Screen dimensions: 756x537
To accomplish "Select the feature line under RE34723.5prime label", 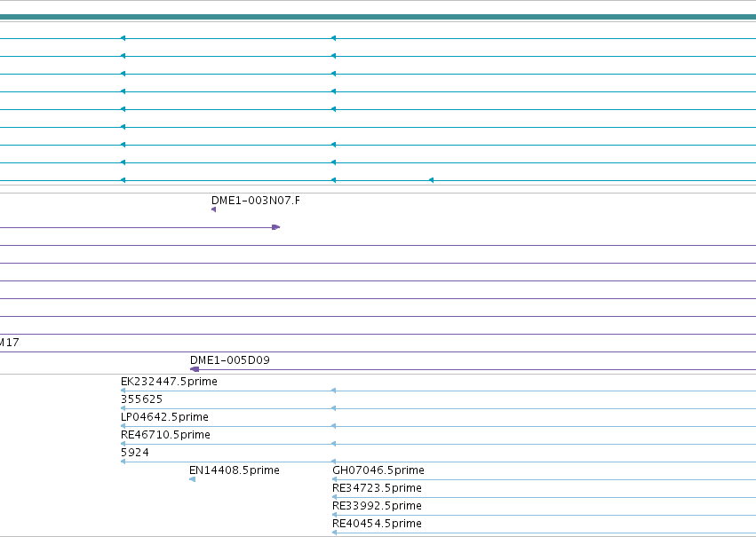I will tap(544, 498).
